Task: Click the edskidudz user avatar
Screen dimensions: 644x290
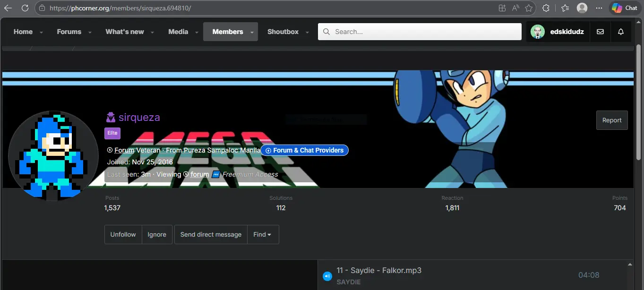Action: pyautogui.click(x=538, y=32)
